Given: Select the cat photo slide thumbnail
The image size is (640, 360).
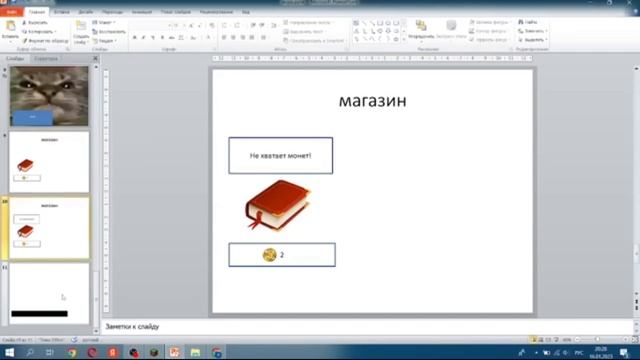Looking at the screenshot, I should pos(49,96).
